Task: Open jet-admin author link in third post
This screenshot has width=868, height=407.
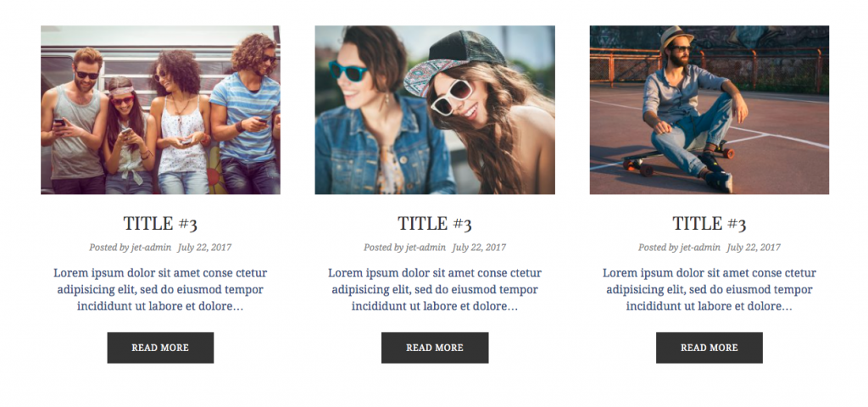Action: pyautogui.click(x=700, y=248)
